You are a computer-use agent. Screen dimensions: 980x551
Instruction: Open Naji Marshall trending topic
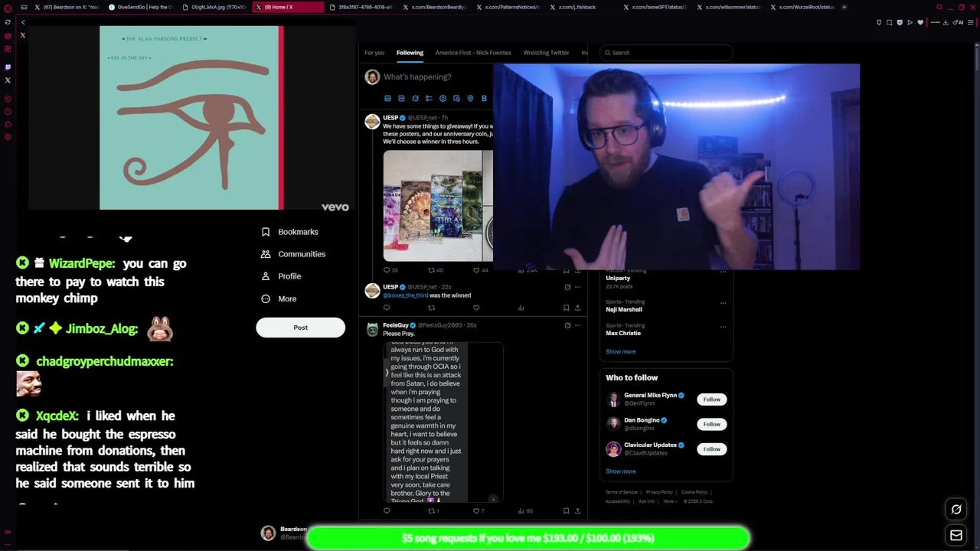[624, 310]
